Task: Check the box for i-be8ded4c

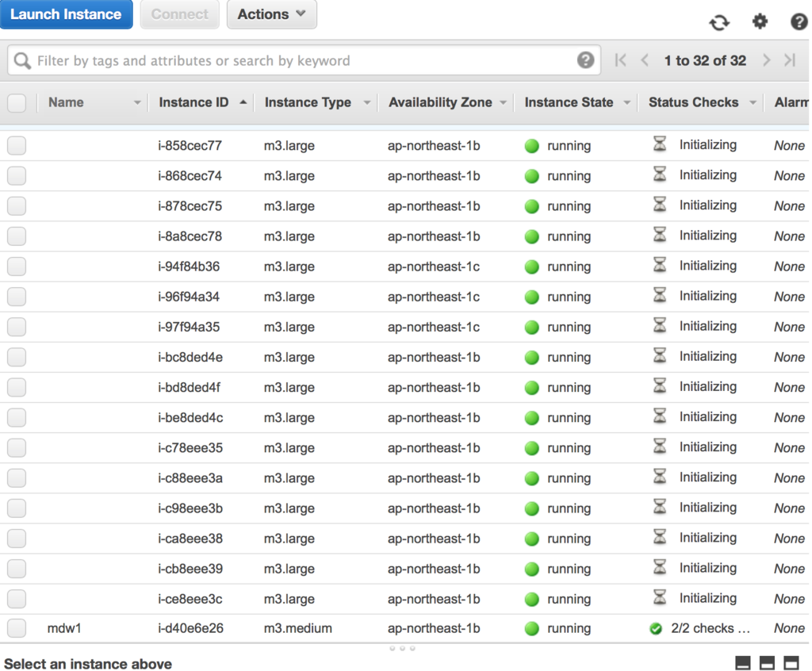Action: 17,418
